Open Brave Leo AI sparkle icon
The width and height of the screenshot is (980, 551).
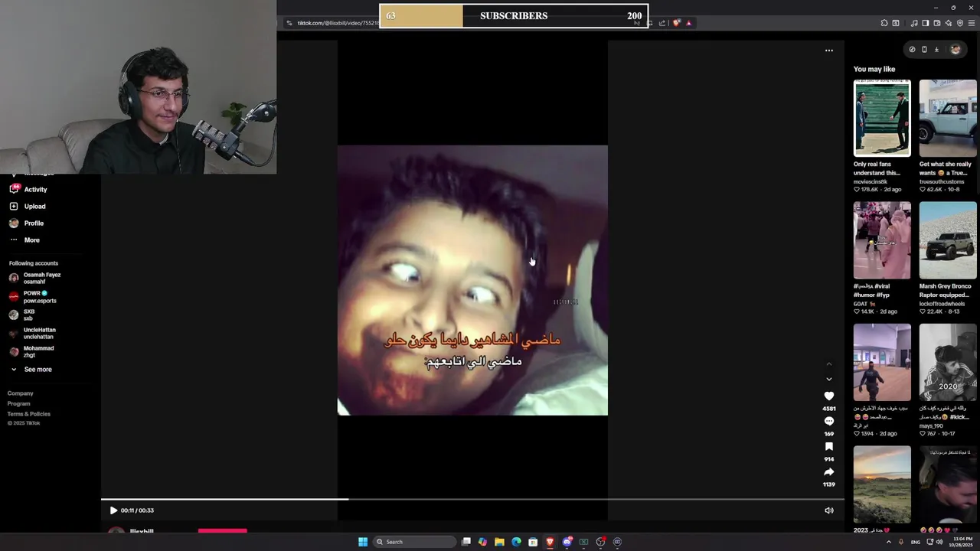pos(949,23)
